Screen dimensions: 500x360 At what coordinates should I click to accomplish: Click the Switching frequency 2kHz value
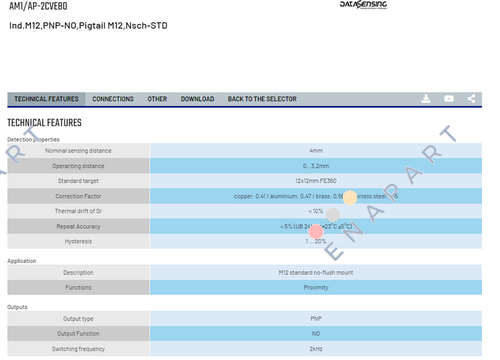pyautogui.click(x=316, y=349)
